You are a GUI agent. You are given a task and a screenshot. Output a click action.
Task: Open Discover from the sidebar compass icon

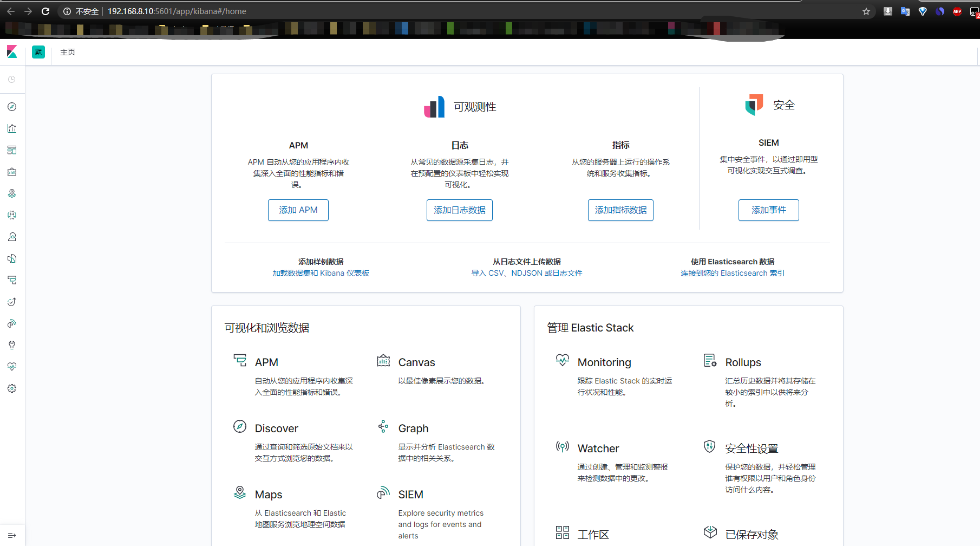(12, 107)
